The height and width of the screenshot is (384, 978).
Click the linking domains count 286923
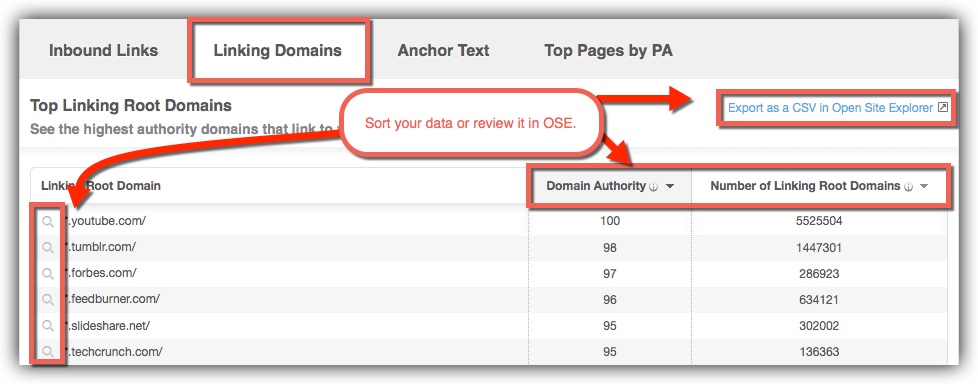click(x=819, y=274)
